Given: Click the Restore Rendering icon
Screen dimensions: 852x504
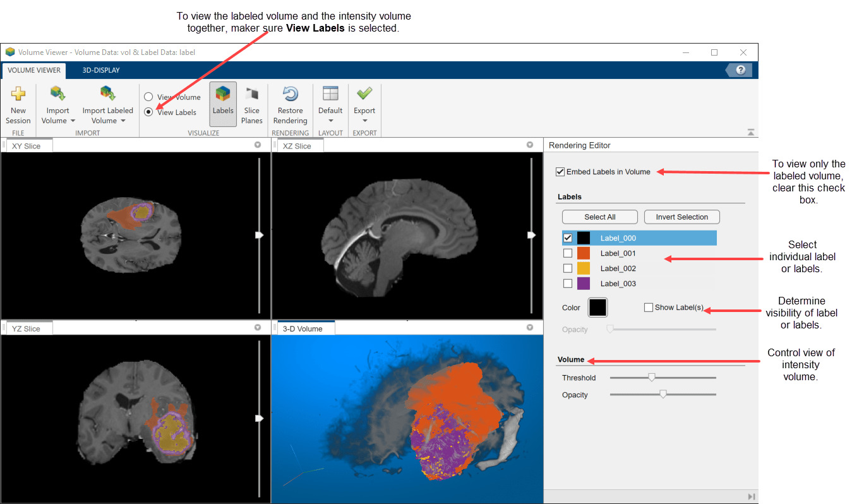Looking at the screenshot, I should pyautogui.click(x=290, y=94).
